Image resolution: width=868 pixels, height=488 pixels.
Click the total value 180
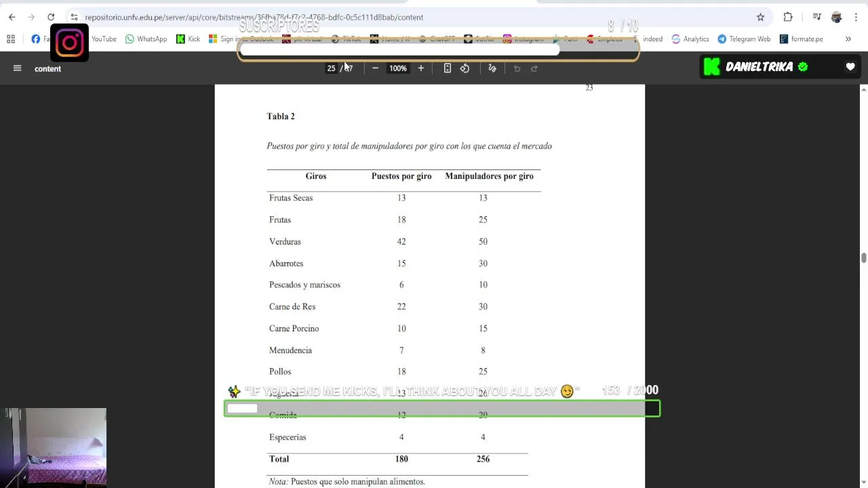(x=401, y=459)
